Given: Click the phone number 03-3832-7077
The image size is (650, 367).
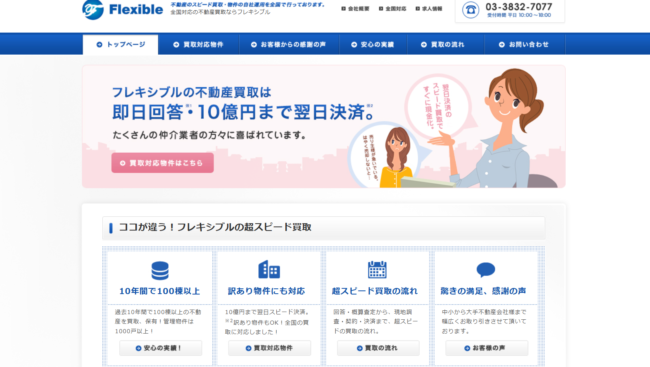Looking at the screenshot, I should pos(519,7).
